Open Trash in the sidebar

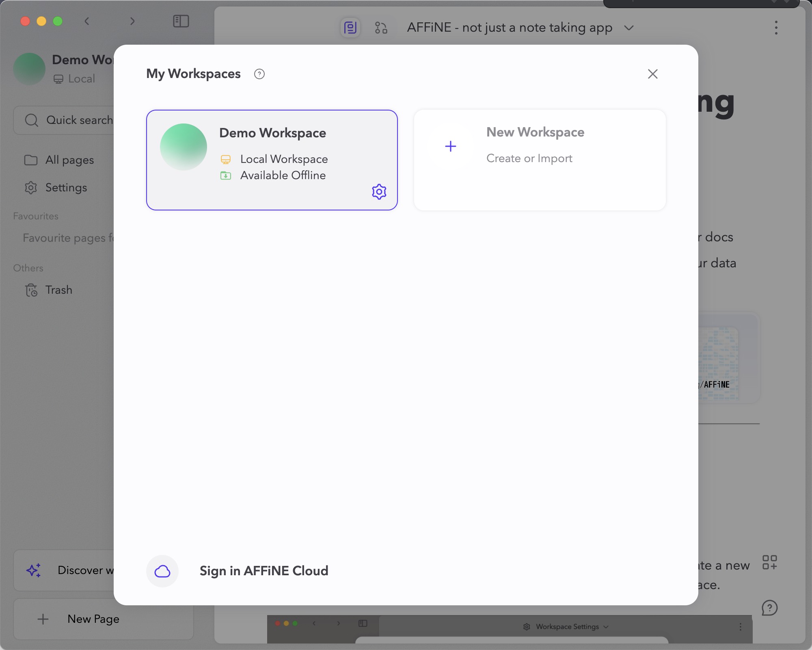[x=58, y=290]
